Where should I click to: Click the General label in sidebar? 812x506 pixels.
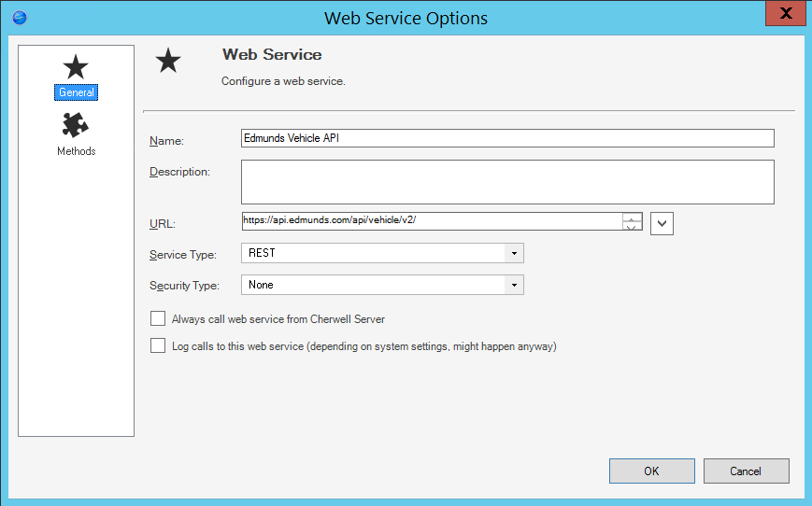pos(76,92)
